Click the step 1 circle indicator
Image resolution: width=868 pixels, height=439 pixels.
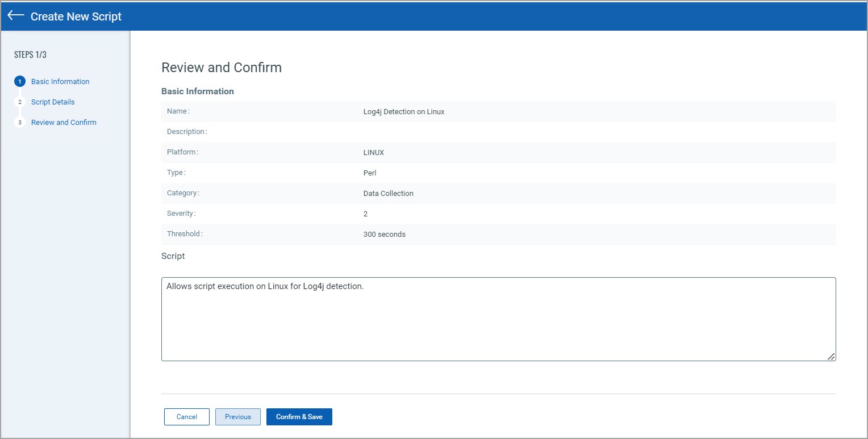[20, 82]
